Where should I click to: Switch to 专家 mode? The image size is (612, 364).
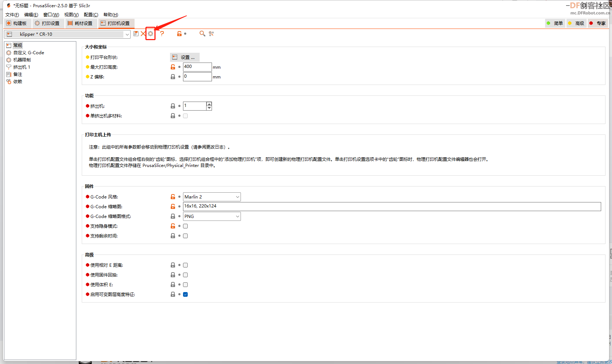pyautogui.click(x=598, y=23)
